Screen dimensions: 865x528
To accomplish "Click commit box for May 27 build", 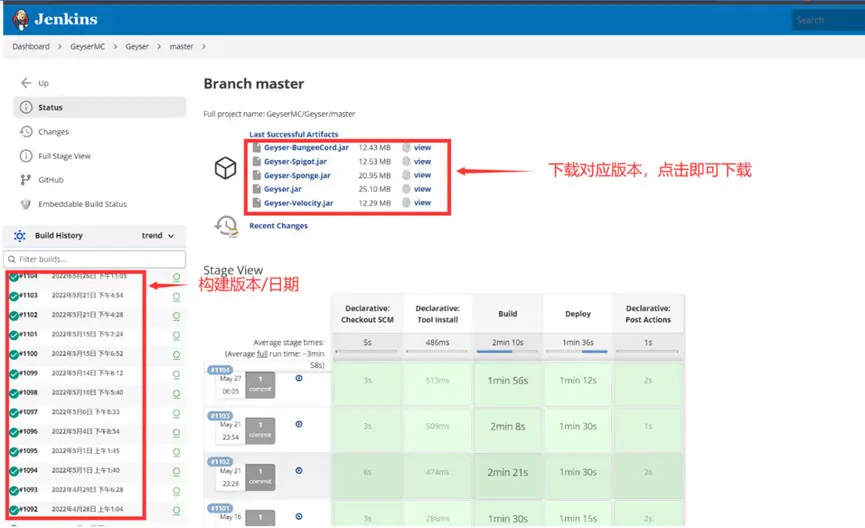I will click(260, 385).
